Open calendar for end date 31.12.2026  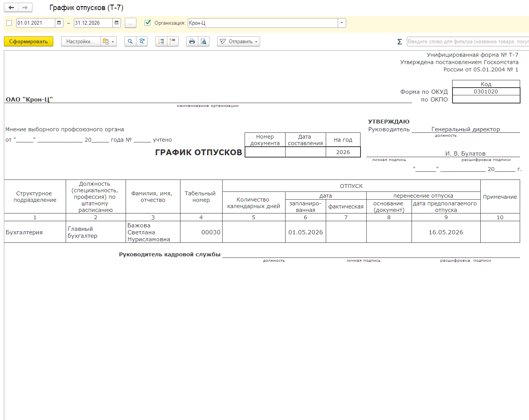[116, 23]
